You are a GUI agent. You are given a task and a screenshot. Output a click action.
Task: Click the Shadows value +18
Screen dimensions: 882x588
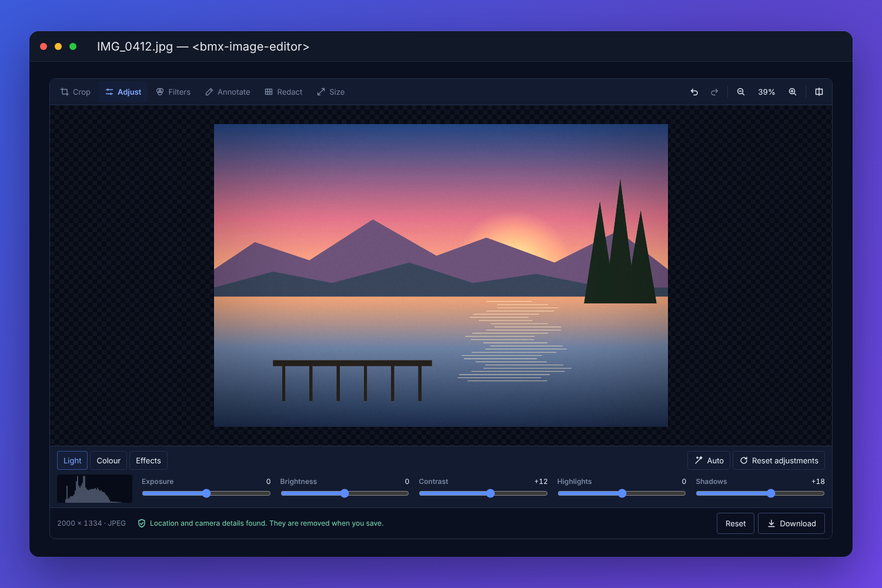click(x=818, y=482)
